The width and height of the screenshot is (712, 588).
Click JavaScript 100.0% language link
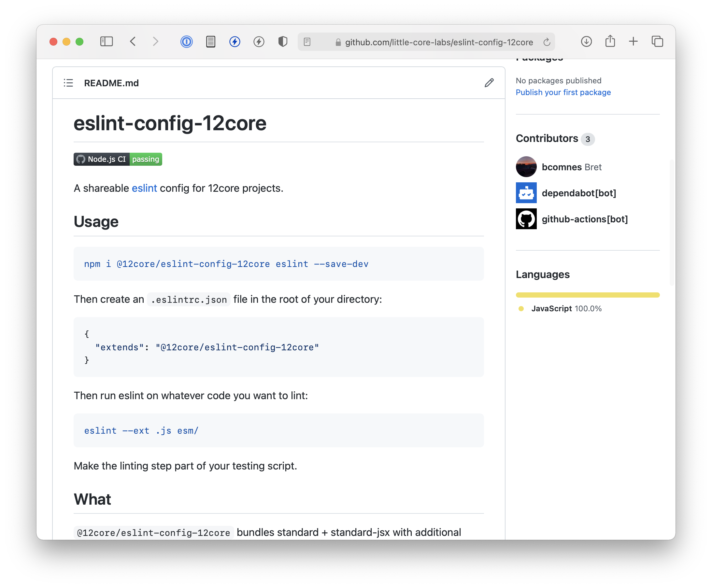tap(566, 309)
